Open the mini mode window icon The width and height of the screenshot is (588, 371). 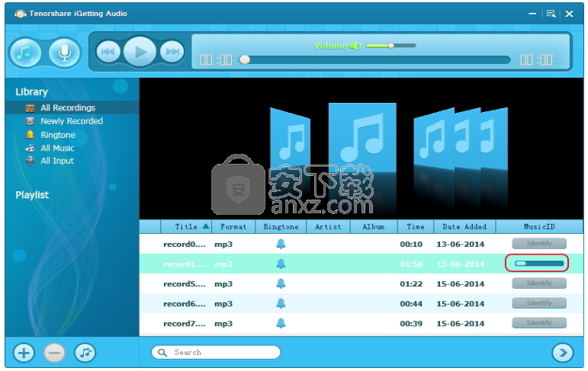click(551, 14)
